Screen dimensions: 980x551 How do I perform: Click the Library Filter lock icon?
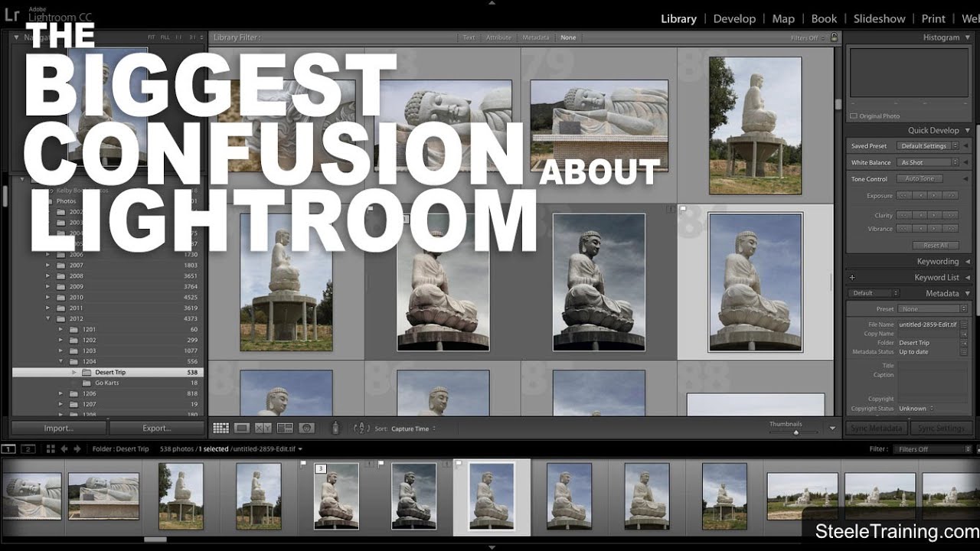click(x=834, y=37)
